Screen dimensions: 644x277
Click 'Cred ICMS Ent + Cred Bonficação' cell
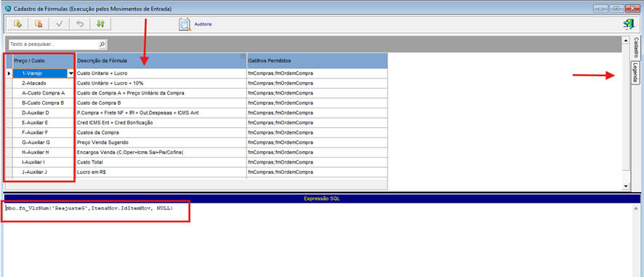(161, 122)
